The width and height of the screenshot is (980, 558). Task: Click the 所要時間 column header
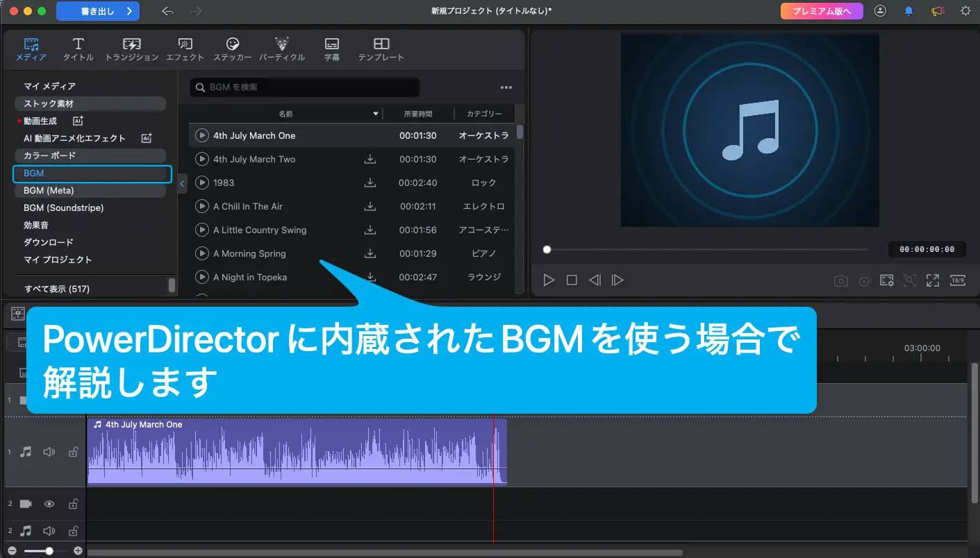(x=418, y=114)
